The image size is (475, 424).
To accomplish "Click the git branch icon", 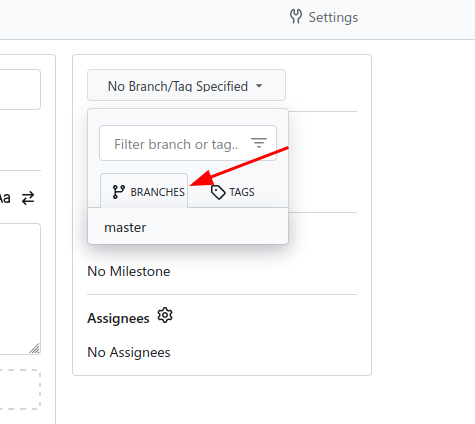I will click(x=118, y=192).
